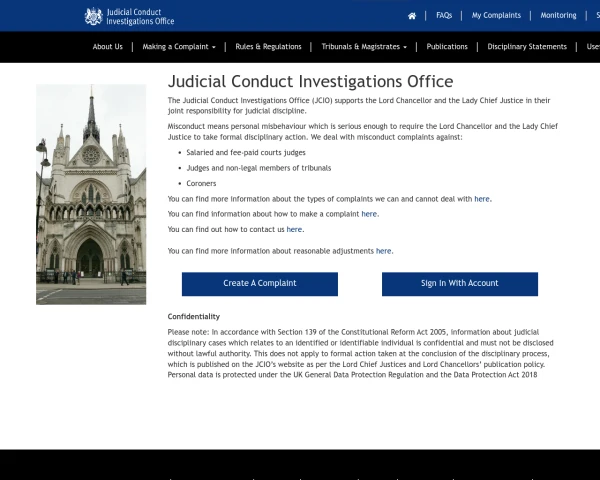
Task: Open the About Us menu item
Action: click(x=108, y=47)
